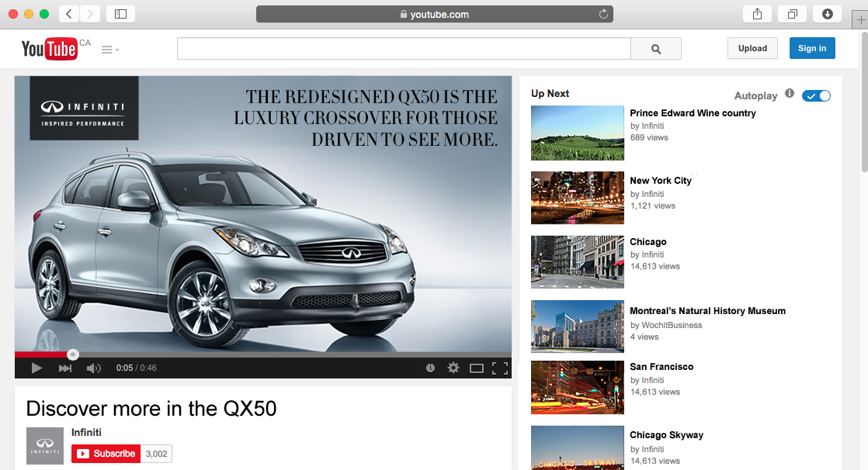This screenshot has width=868, height=470.
Task: Click the Montreal's Natural History Museum title
Action: click(x=707, y=311)
